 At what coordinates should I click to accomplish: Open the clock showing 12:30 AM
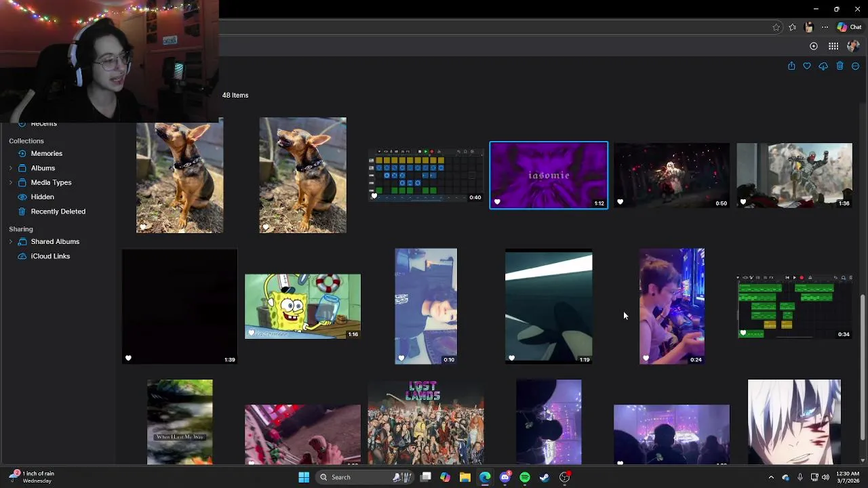848,477
